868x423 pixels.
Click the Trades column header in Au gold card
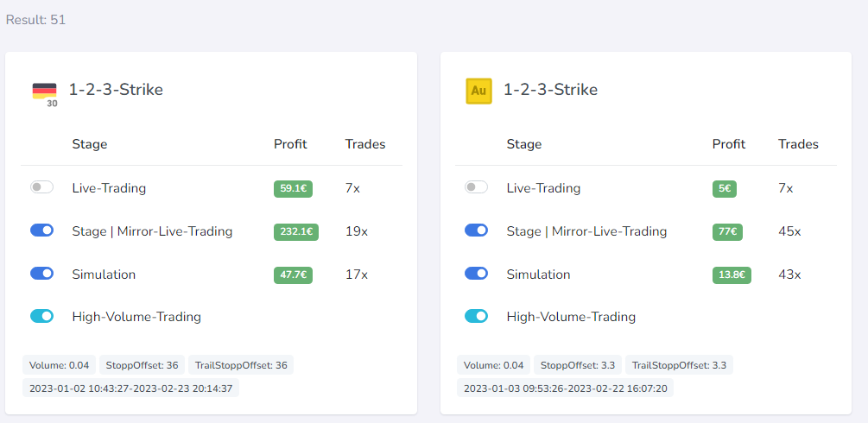798,144
